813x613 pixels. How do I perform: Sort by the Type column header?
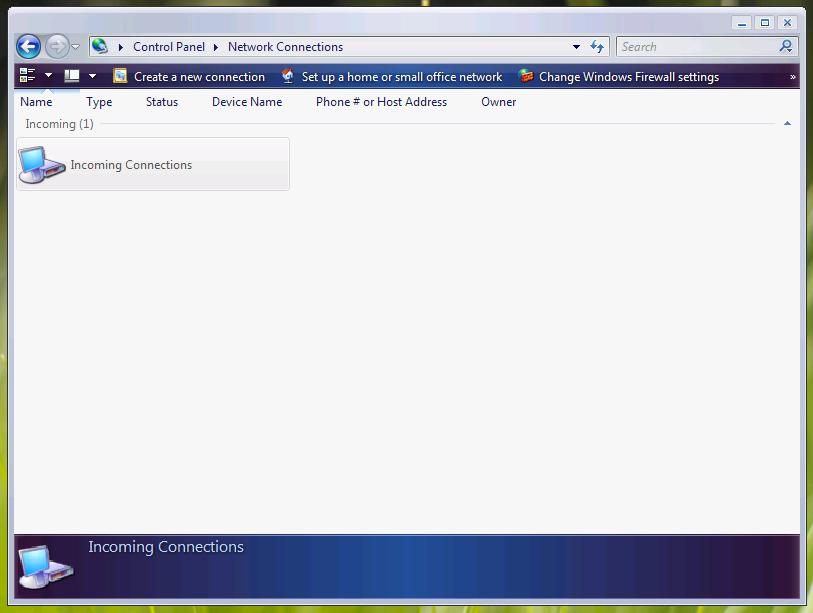(99, 102)
